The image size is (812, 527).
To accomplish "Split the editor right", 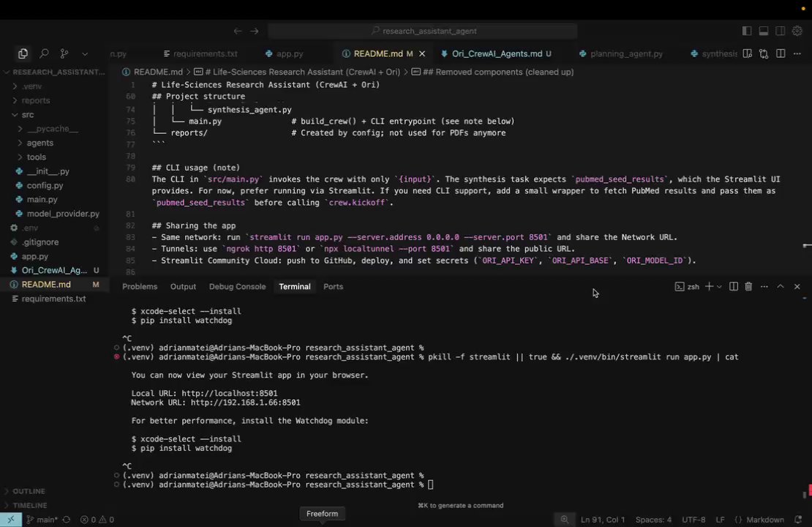I will tap(781, 54).
